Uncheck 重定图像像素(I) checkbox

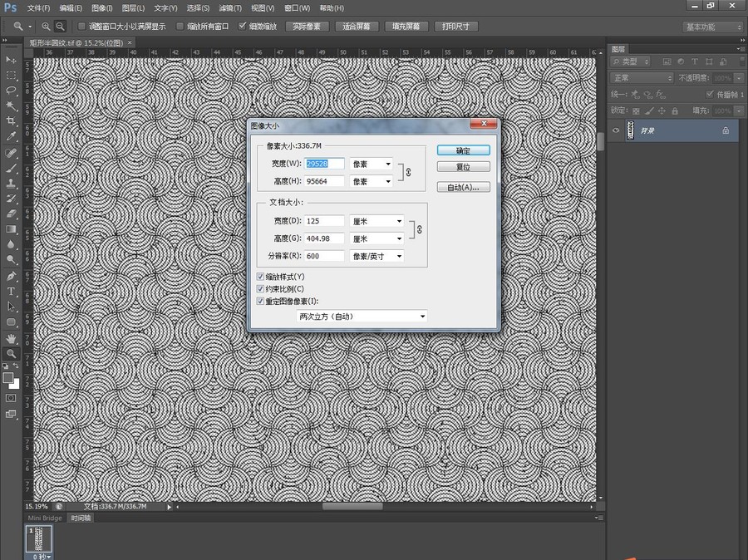click(x=260, y=302)
